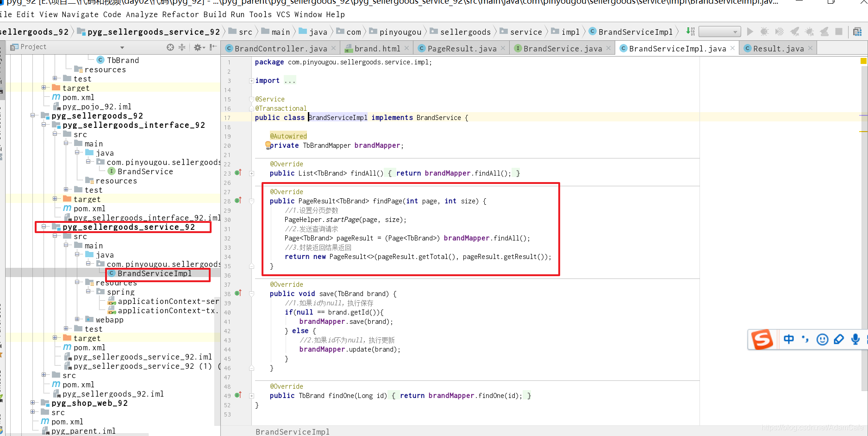The height and width of the screenshot is (436, 868).
Task: Switch to brand.html tab
Action: pyautogui.click(x=377, y=49)
